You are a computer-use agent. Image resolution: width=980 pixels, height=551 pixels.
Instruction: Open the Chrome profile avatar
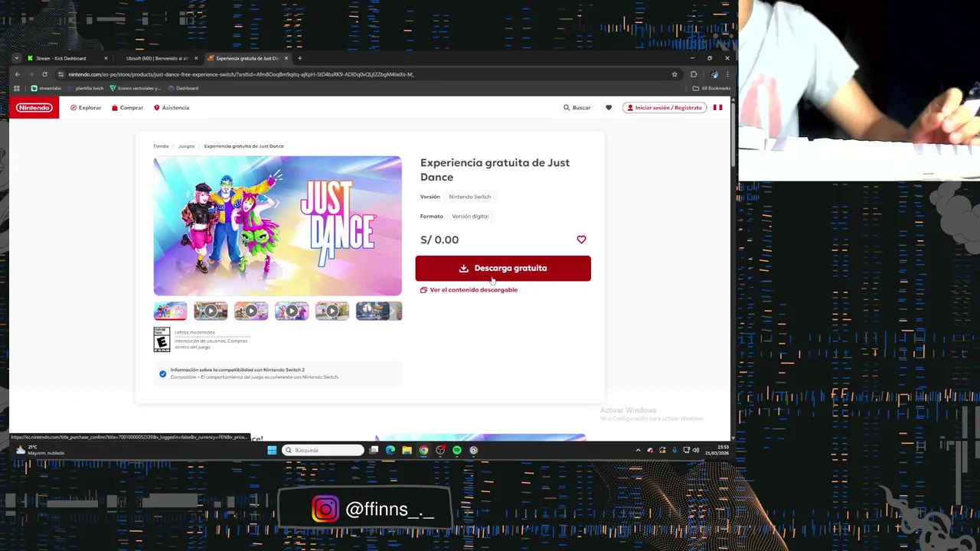(714, 74)
